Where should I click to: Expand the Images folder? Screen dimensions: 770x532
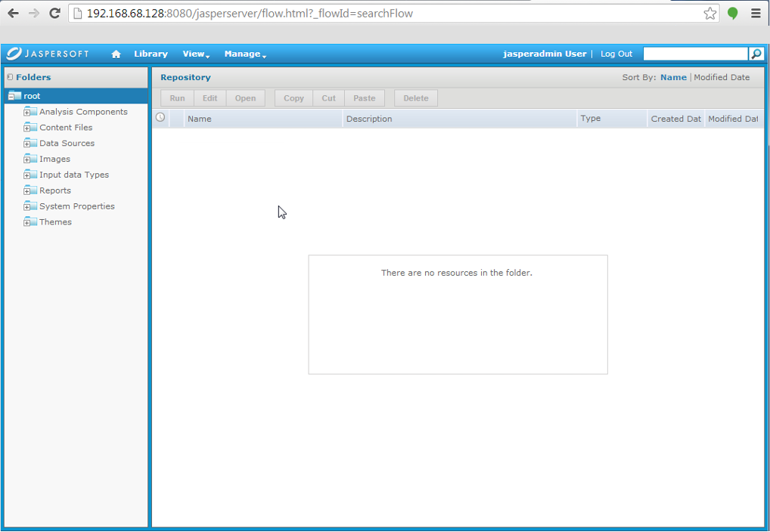27,160
